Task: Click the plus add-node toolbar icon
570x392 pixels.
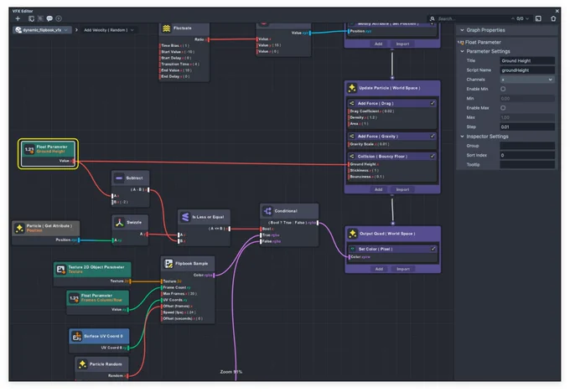Action: pos(18,18)
